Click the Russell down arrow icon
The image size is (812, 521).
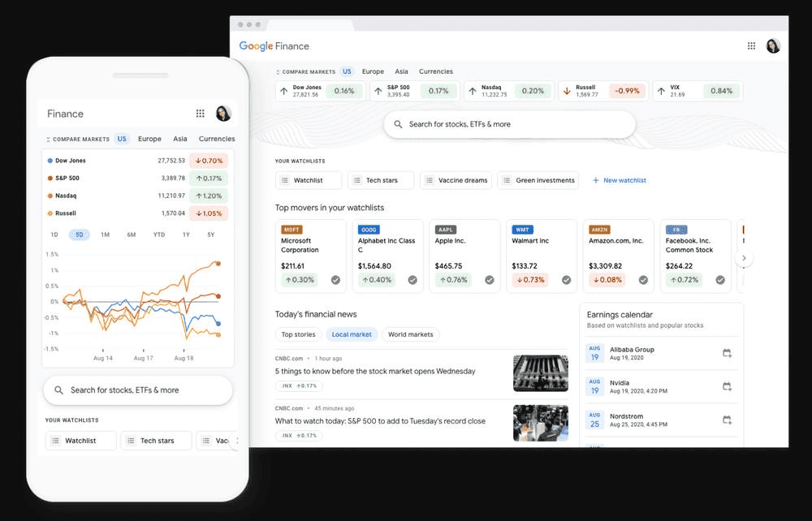pos(567,91)
